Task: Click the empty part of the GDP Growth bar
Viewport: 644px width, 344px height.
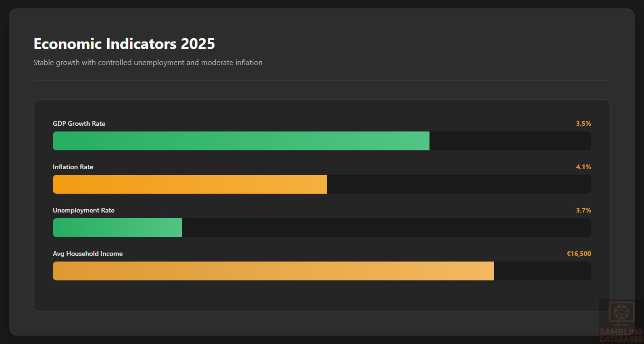Action: pyautogui.click(x=510, y=141)
